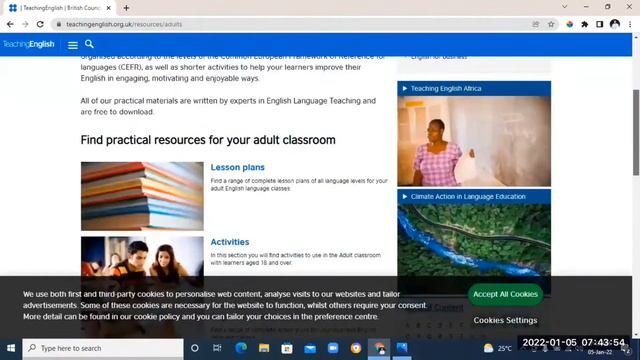Reload the page
Screen dimensions: 640x360
tap(40, 24)
